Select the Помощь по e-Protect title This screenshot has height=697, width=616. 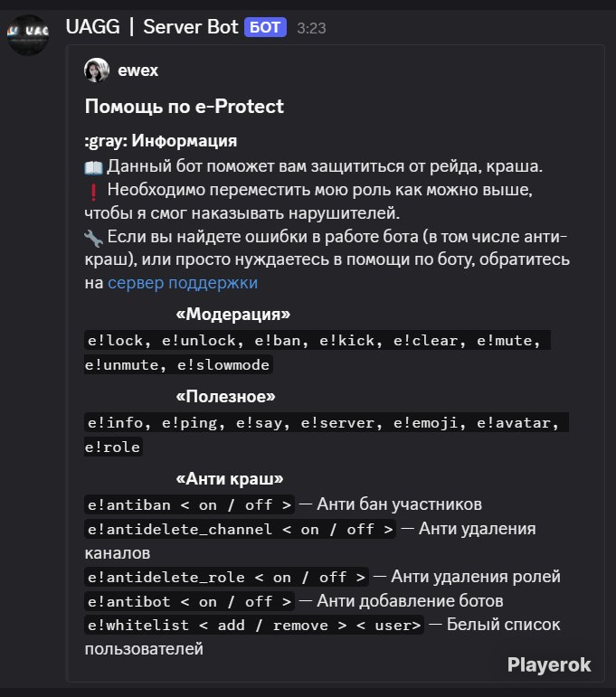pos(185,107)
